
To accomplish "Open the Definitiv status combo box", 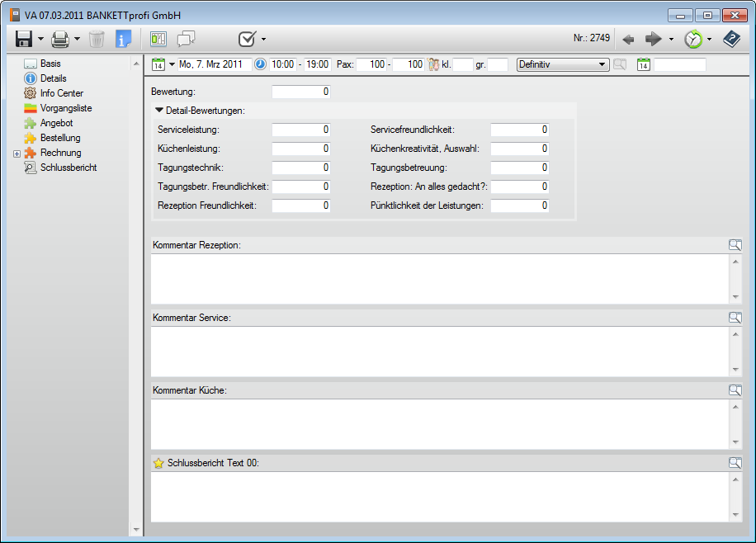I will [x=562, y=64].
